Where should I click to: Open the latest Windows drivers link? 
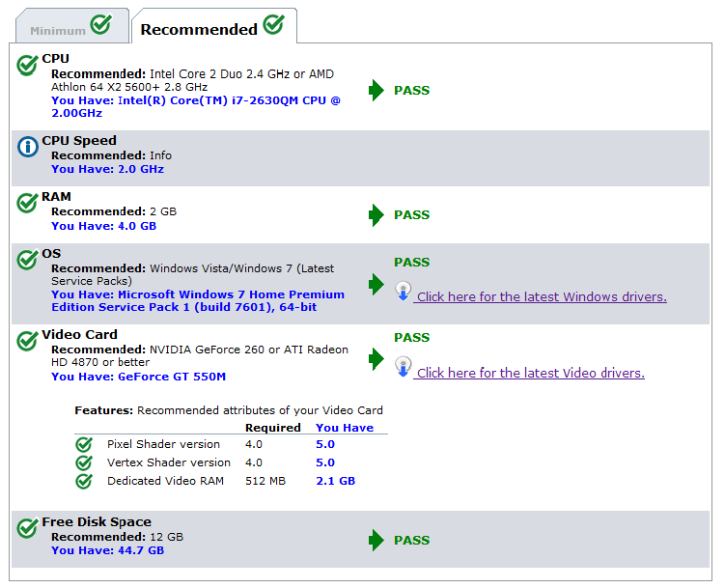[542, 296]
